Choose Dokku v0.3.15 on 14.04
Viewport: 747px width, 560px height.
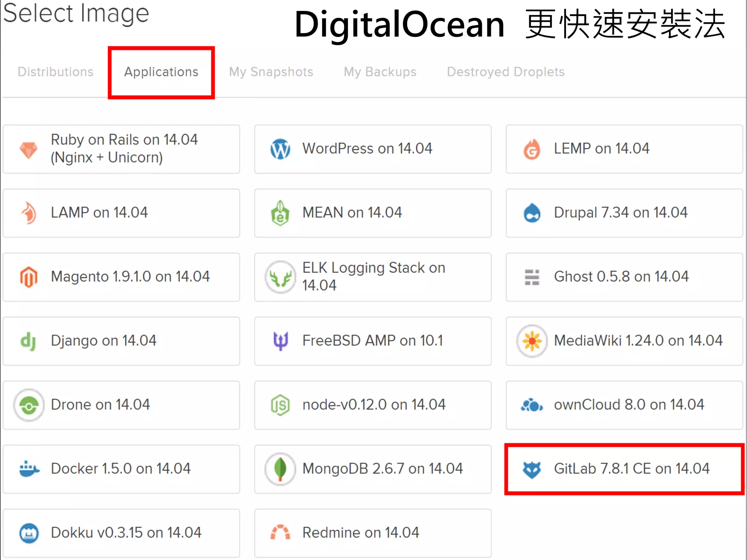click(x=121, y=533)
